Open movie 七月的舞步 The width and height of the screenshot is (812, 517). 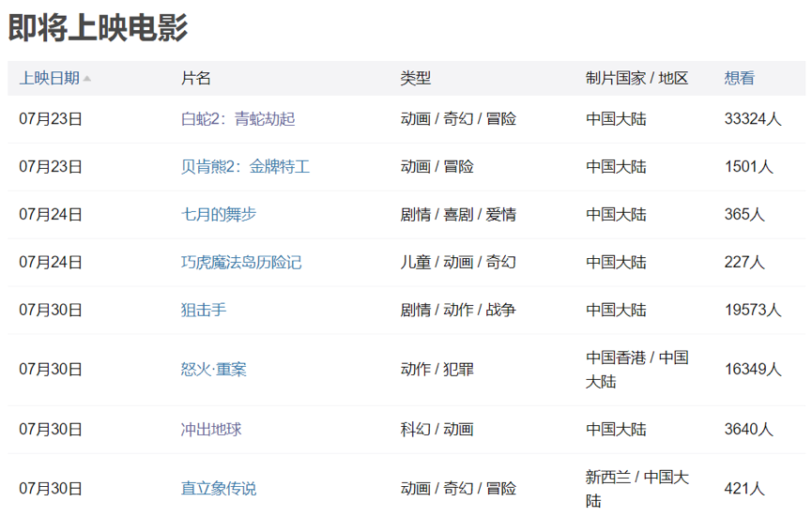pyautogui.click(x=219, y=214)
